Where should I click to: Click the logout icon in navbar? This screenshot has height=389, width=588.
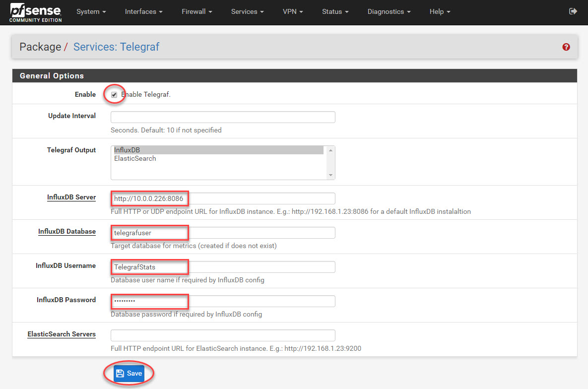pos(573,11)
